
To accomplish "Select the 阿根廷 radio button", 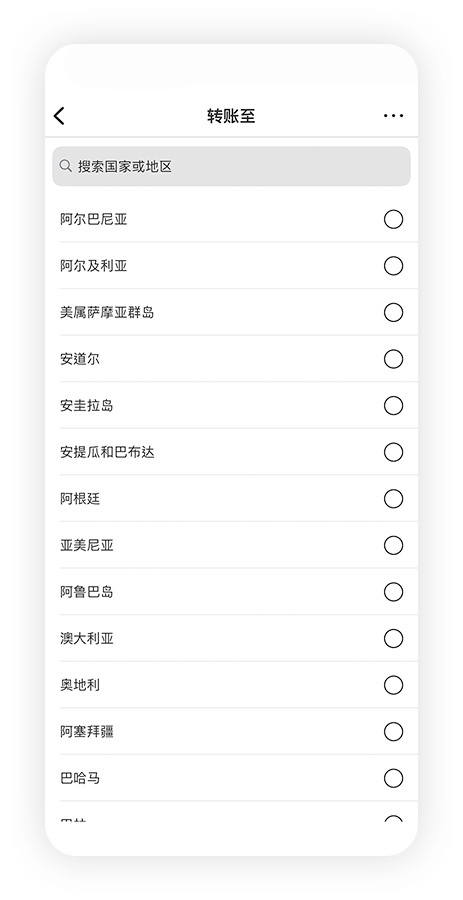I will (393, 499).
